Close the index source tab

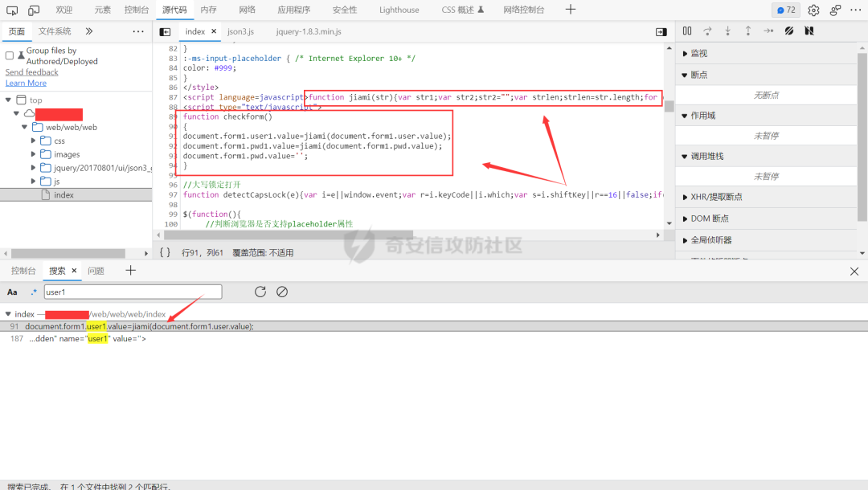(214, 31)
